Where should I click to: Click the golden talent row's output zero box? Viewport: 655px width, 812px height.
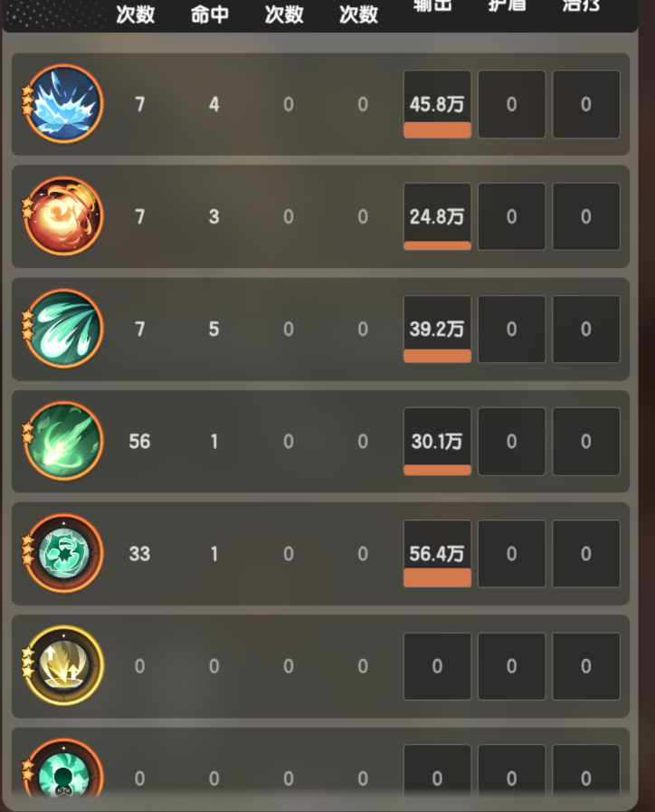click(437, 666)
